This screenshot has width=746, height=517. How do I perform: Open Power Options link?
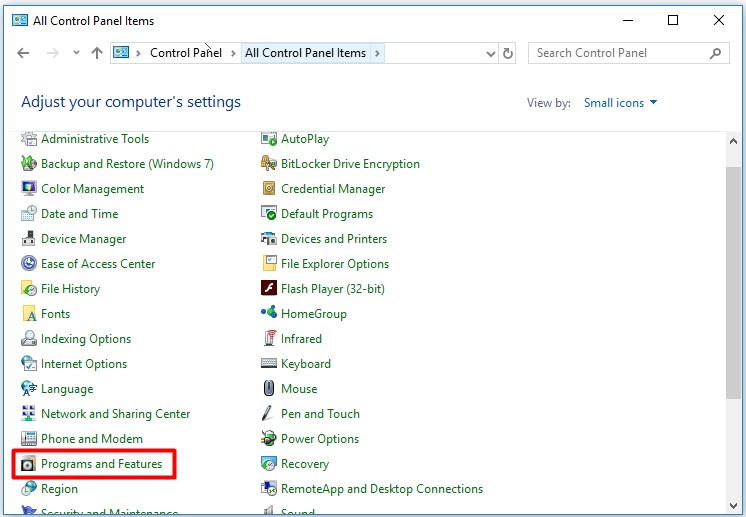[x=320, y=439]
